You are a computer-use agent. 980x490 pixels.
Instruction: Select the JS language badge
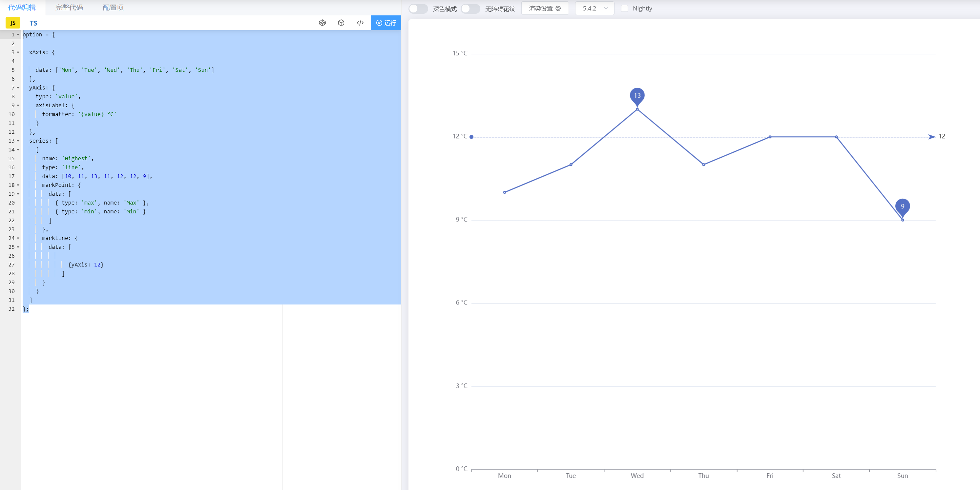point(12,23)
